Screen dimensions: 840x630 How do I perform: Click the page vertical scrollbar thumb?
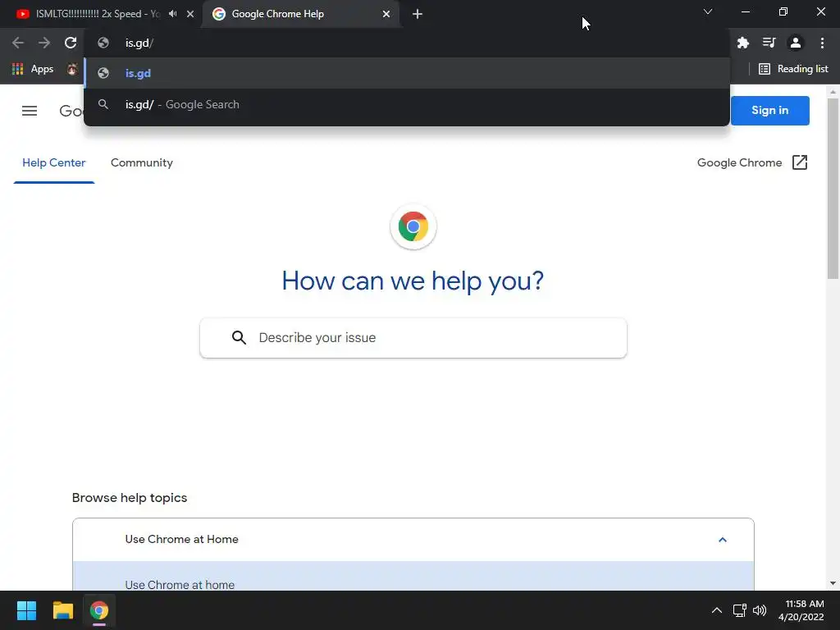click(x=833, y=189)
